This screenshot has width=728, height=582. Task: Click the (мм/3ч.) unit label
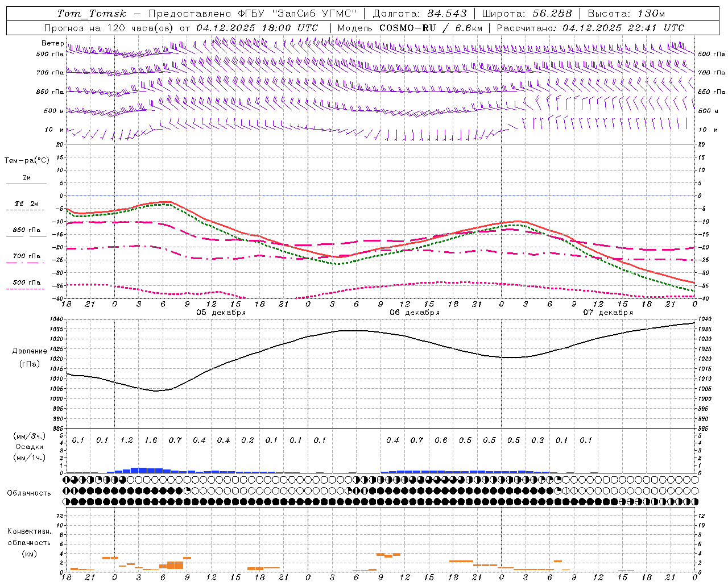(x=30, y=436)
